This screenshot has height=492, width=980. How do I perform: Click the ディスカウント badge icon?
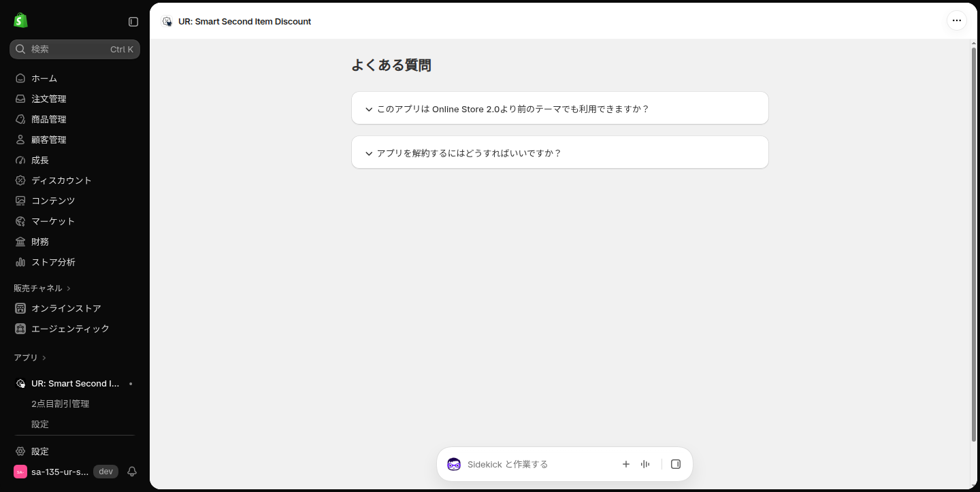tap(20, 180)
